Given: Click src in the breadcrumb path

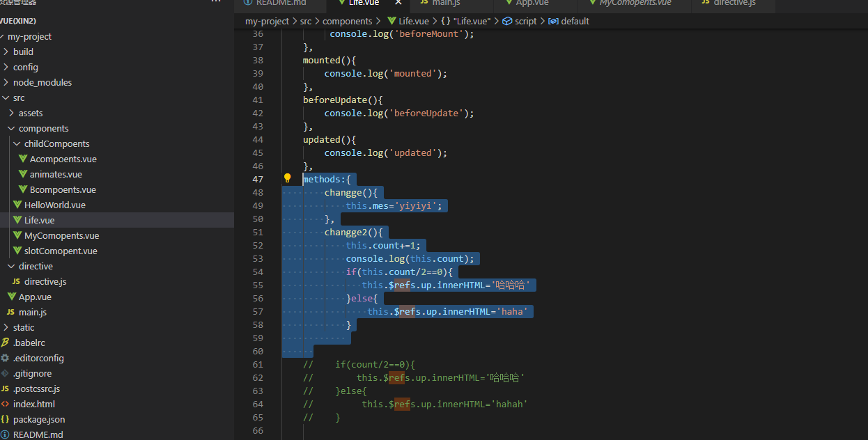Looking at the screenshot, I should click(306, 21).
